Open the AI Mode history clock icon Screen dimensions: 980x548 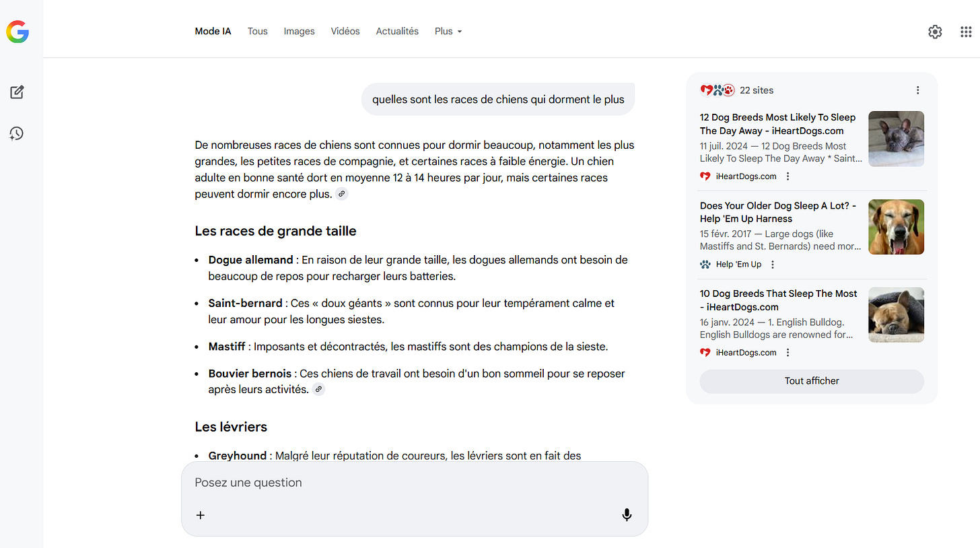(17, 133)
